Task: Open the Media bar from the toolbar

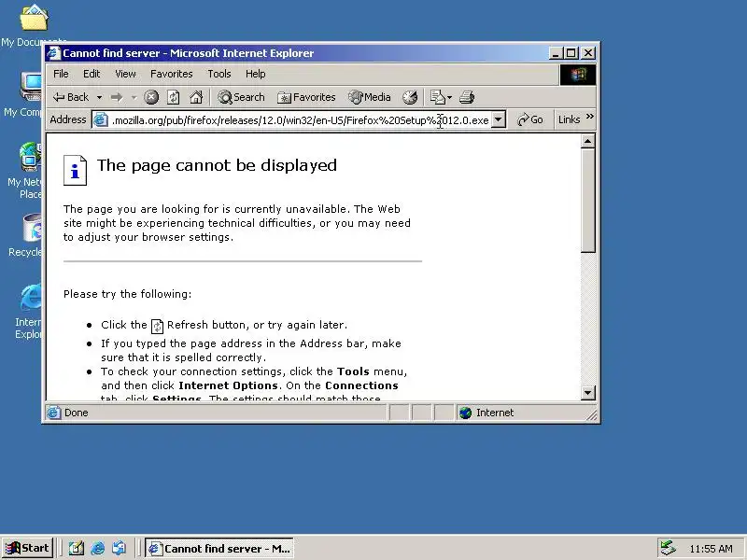Action: (370, 97)
